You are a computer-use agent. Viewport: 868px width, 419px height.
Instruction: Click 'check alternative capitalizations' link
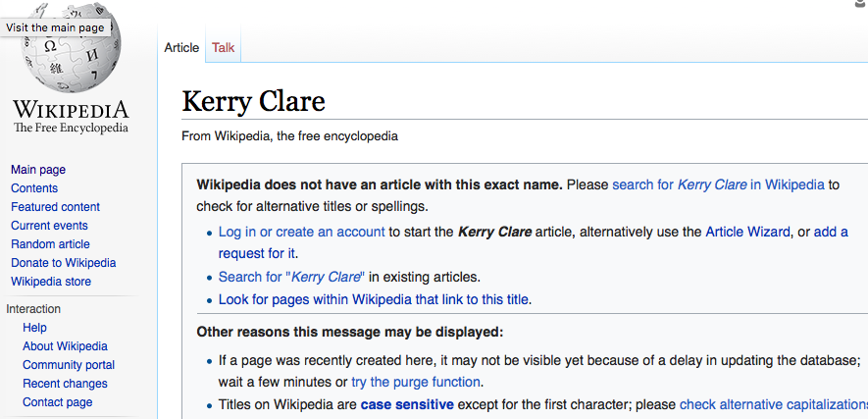(x=773, y=404)
